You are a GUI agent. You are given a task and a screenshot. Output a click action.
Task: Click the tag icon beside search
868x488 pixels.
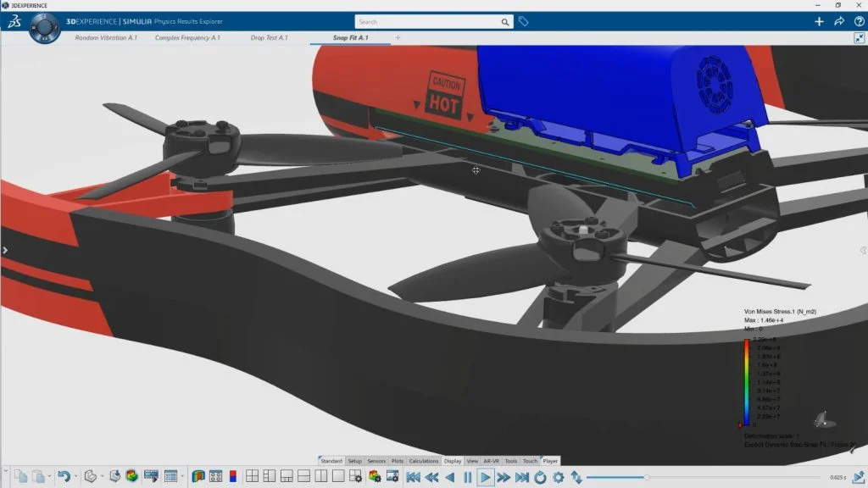coord(524,22)
